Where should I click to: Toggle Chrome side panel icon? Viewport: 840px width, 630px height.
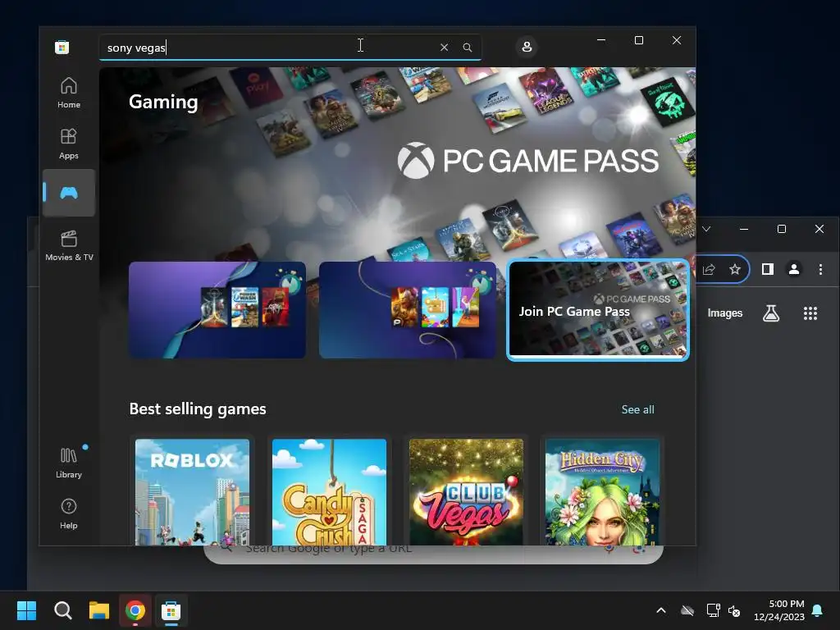[x=768, y=269]
